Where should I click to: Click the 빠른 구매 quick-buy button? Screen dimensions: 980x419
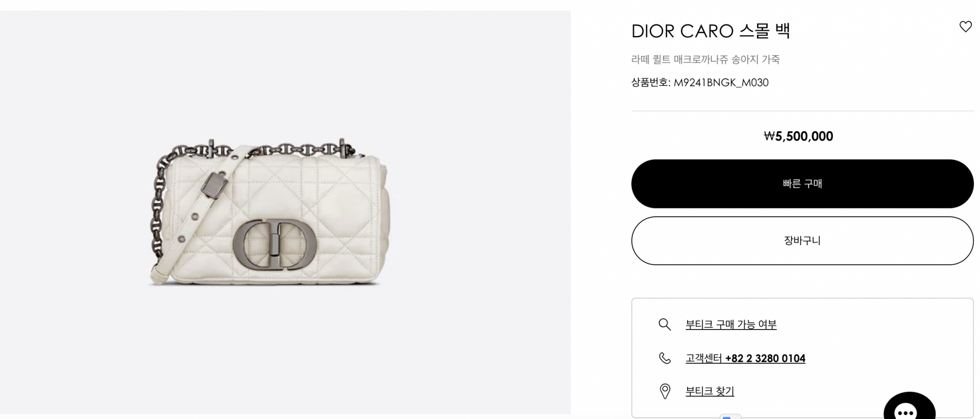802,184
